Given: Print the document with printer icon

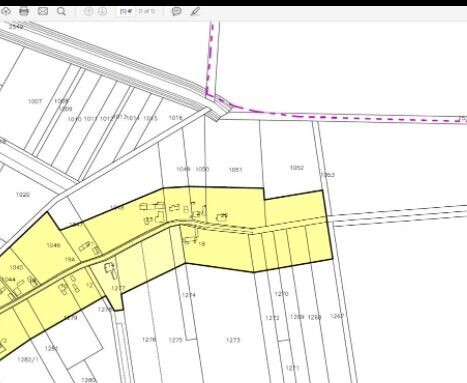Looking at the screenshot, I should click(24, 11).
